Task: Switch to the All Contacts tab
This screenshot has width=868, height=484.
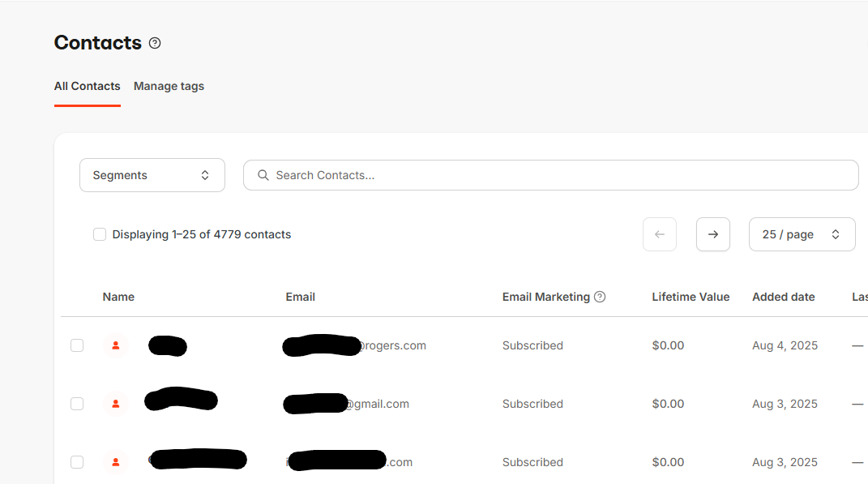Action: (87, 86)
